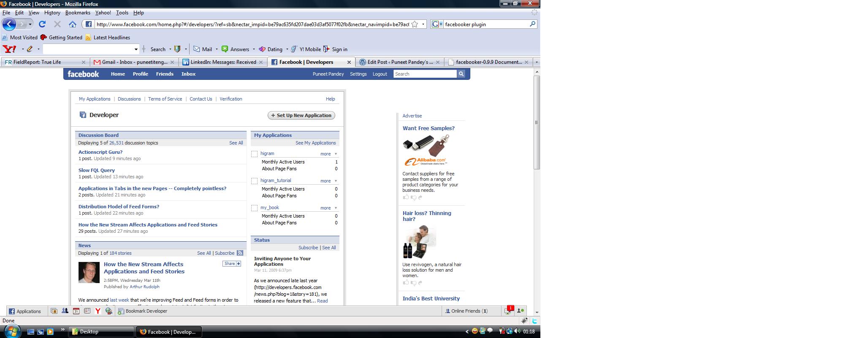Open 'Slow FQL Query' discussion link
This screenshot has width=868, height=338.
coord(97,170)
